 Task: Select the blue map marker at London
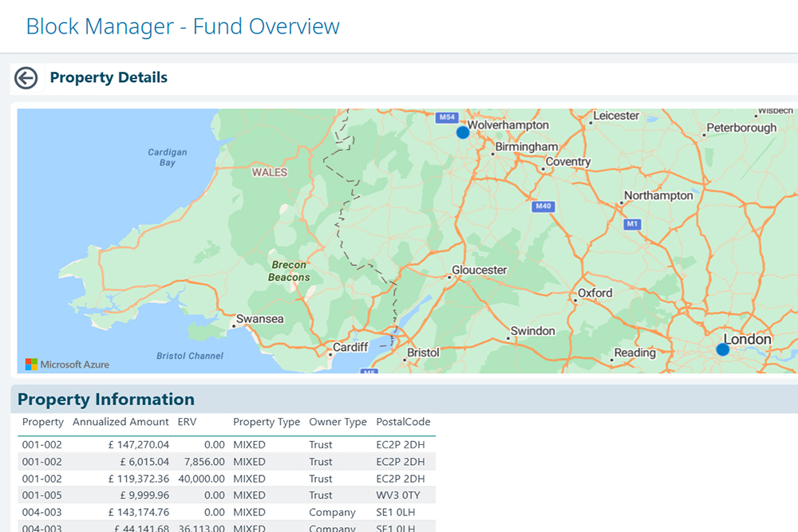[x=723, y=349]
